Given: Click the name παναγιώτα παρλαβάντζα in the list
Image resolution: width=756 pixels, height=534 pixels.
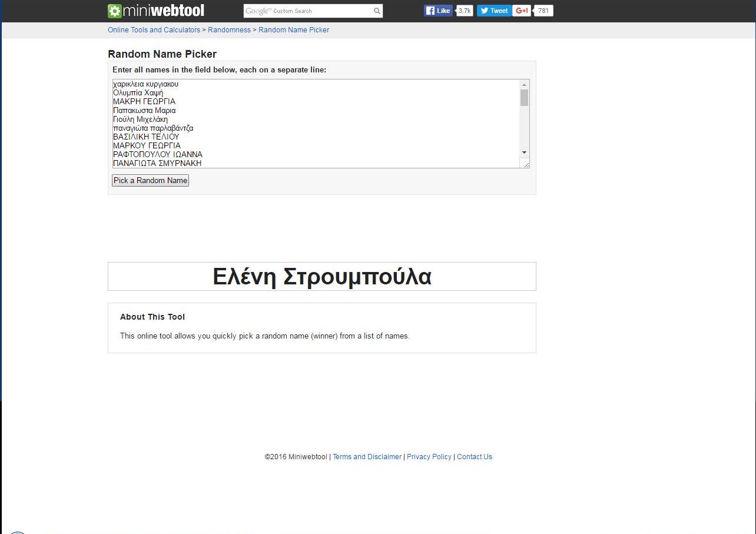Looking at the screenshot, I should (x=153, y=128).
